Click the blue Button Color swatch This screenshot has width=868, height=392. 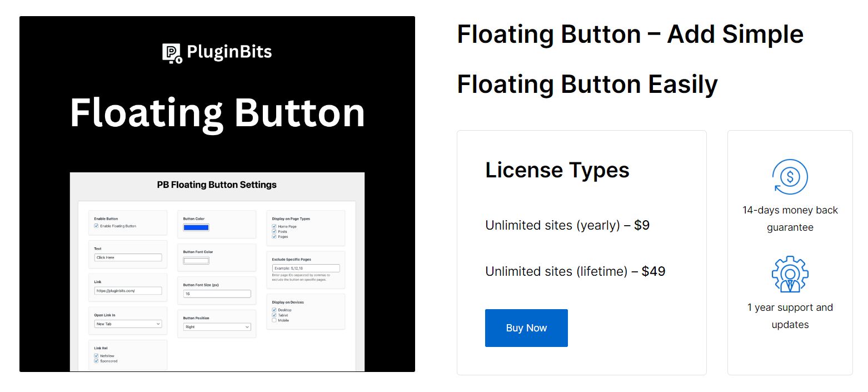tap(196, 227)
